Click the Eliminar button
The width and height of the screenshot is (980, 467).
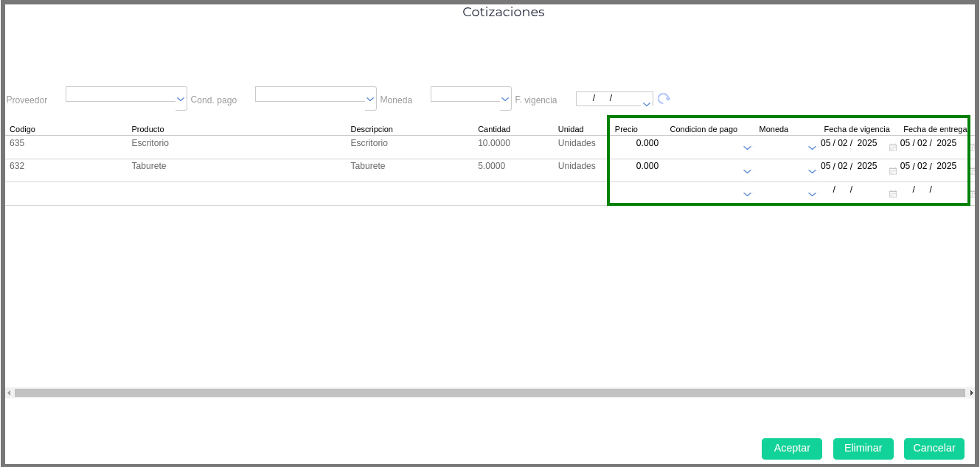863,449
